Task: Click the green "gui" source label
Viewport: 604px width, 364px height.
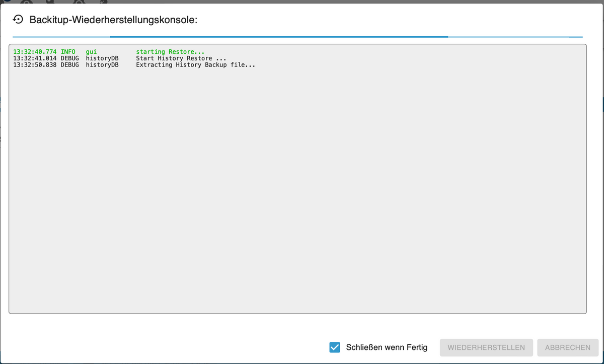Action: [91, 52]
